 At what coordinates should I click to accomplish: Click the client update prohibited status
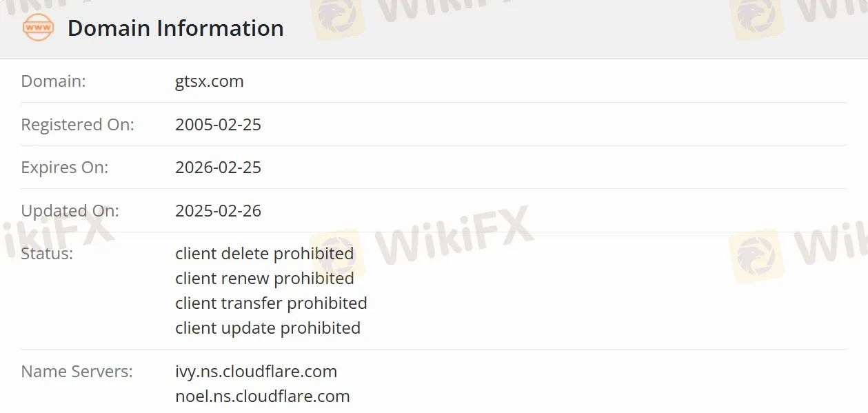(x=268, y=328)
